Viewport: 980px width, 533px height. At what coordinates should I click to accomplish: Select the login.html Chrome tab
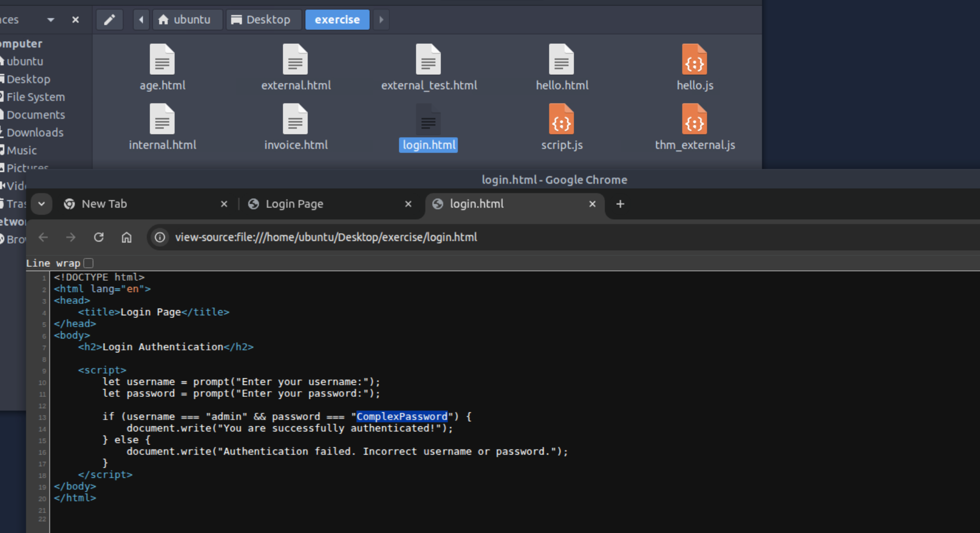[x=514, y=204]
